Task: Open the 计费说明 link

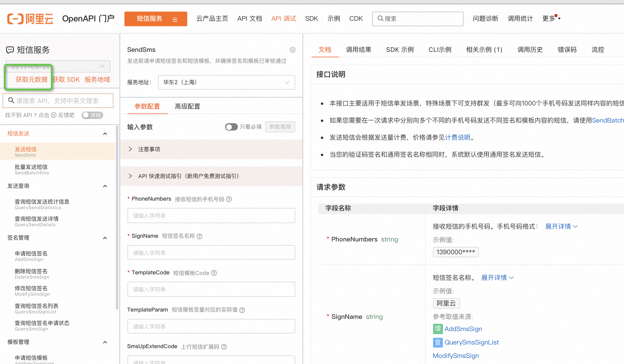Action: (x=457, y=137)
